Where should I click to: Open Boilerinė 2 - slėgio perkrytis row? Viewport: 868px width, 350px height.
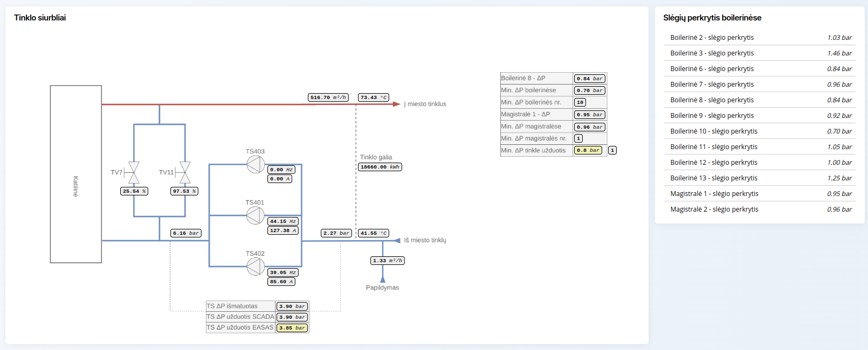[760, 38]
